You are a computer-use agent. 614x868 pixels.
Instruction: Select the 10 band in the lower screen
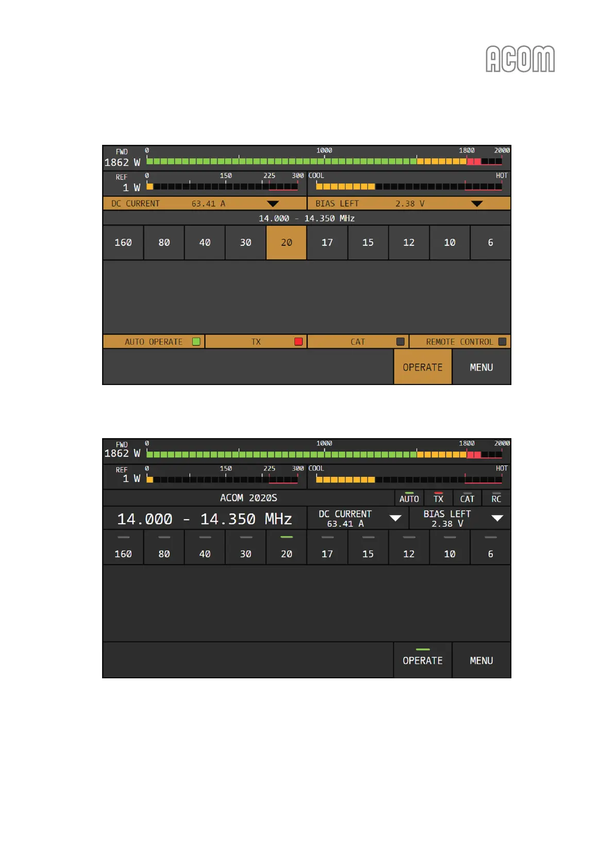(450, 548)
